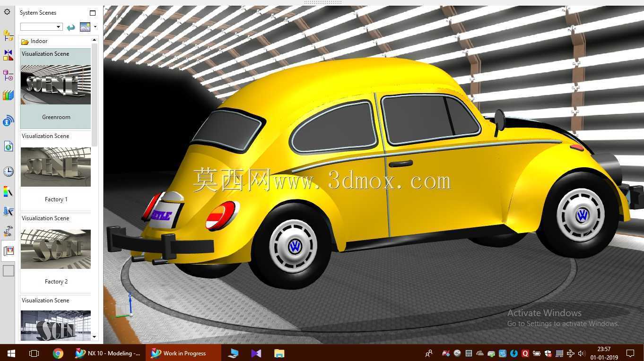Open the Windows Start menu
The height and width of the screenshot is (361, 644).
(11, 353)
